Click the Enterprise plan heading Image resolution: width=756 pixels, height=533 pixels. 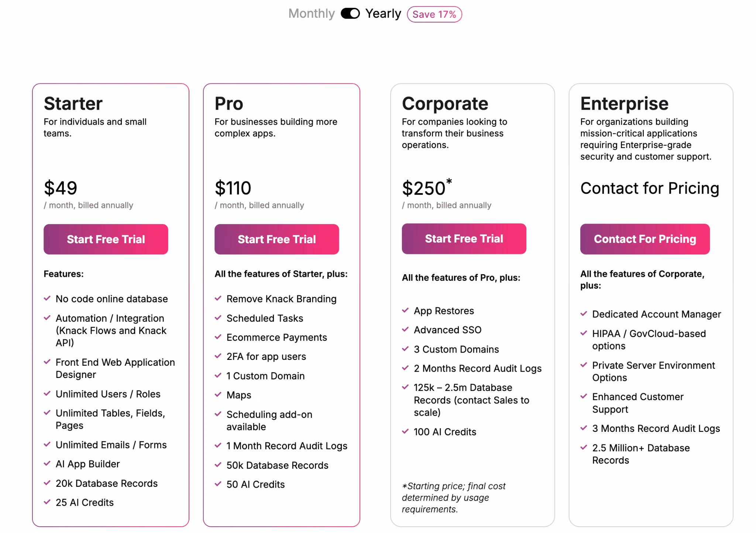[x=624, y=103]
